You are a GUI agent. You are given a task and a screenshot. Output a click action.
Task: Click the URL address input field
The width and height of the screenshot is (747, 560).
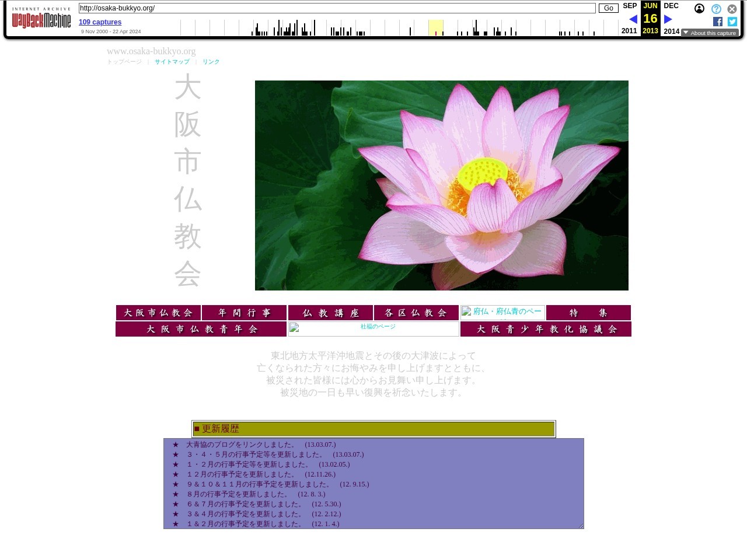pyautogui.click(x=337, y=8)
